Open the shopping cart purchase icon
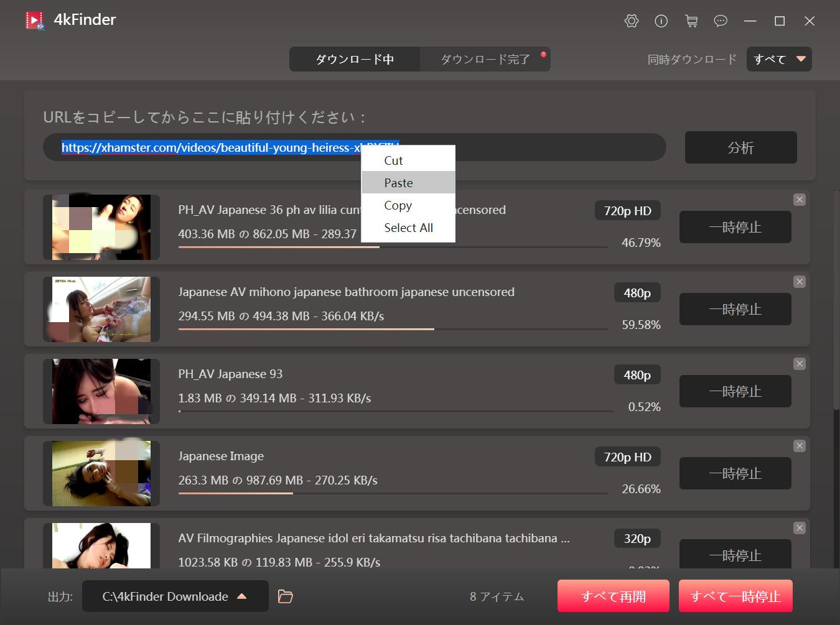 (x=691, y=21)
